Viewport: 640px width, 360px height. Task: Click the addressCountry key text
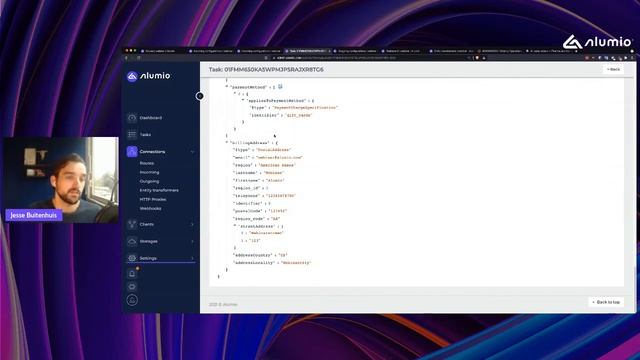click(252, 255)
